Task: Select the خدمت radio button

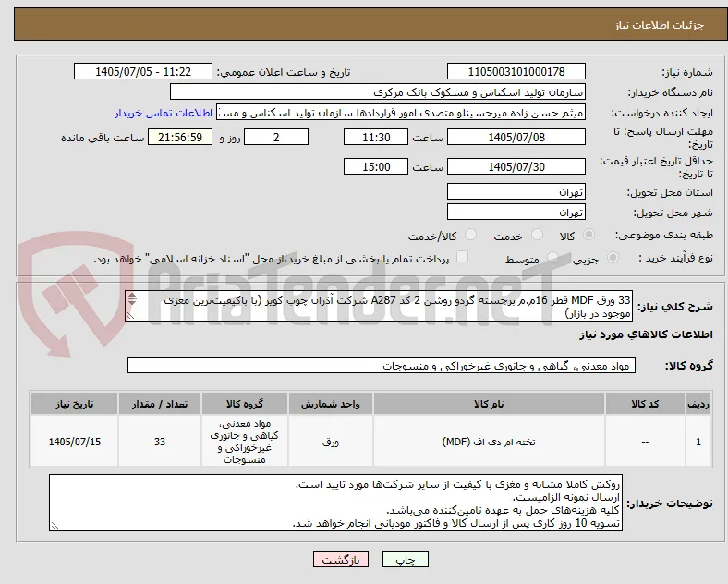Action: (x=537, y=235)
